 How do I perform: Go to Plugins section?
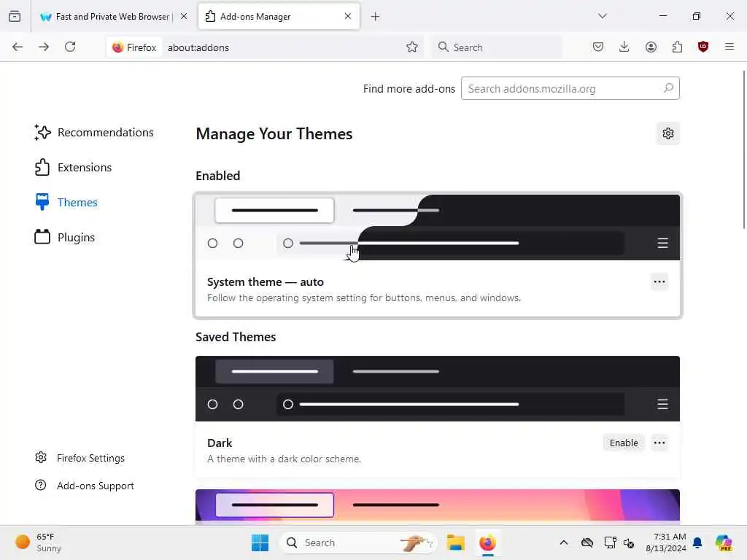(65, 237)
